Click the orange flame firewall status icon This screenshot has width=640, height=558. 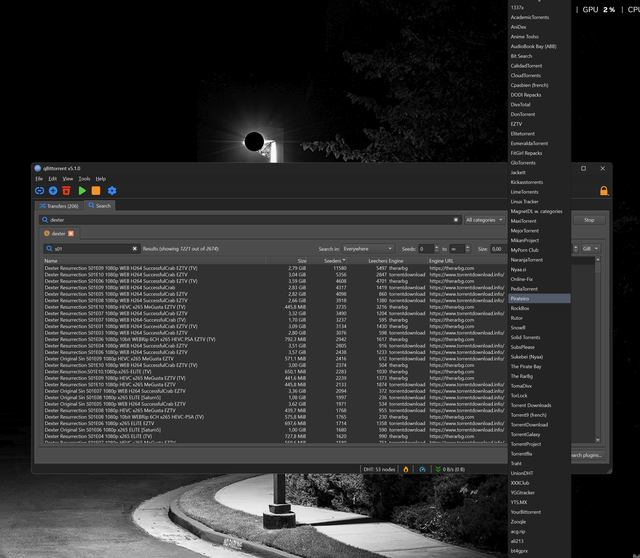[406, 469]
